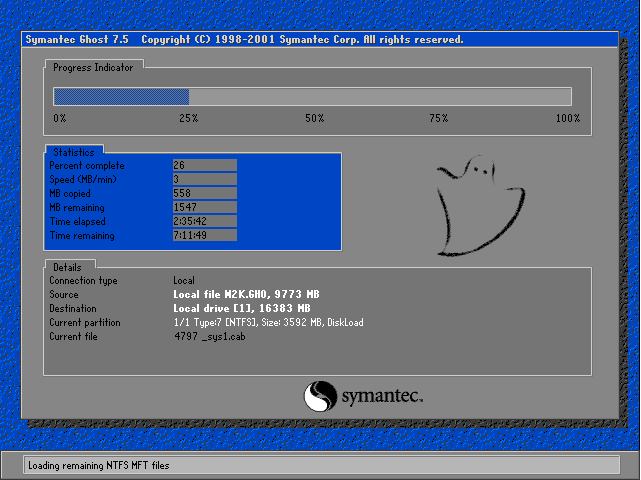The height and width of the screenshot is (480, 641).
Task: Click the NTFS partition info line
Action: (269, 323)
